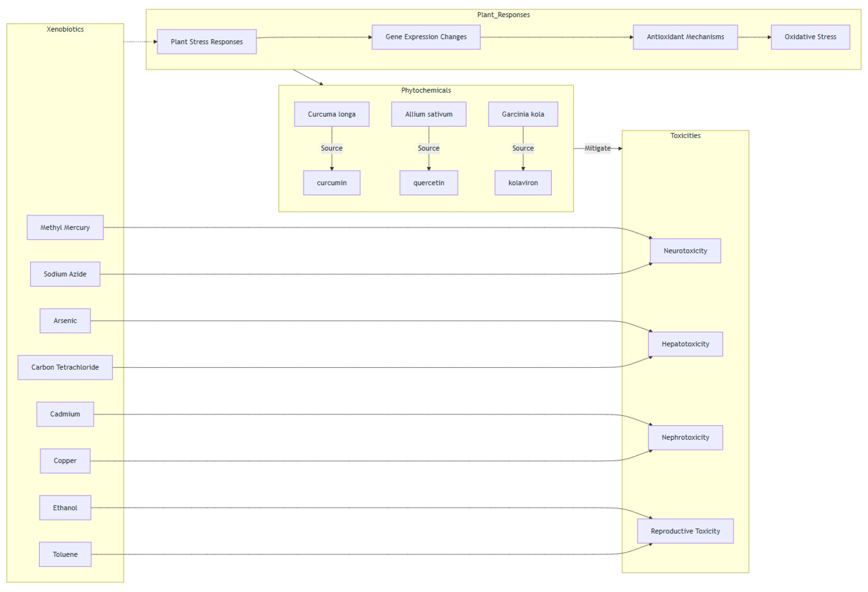The width and height of the screenshot is (868, 592).
Task: Select the Gene Expression Changes node
Action: point(426,37)
